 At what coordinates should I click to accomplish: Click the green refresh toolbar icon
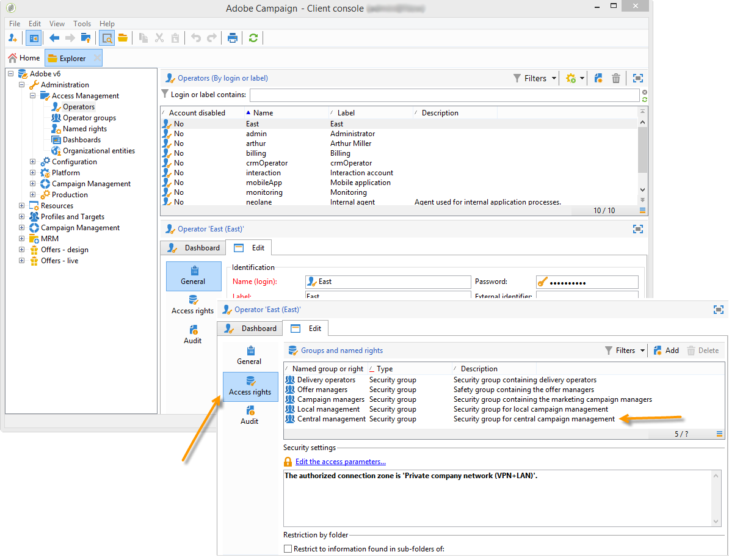pyautogui.click(x=253, y=38)
